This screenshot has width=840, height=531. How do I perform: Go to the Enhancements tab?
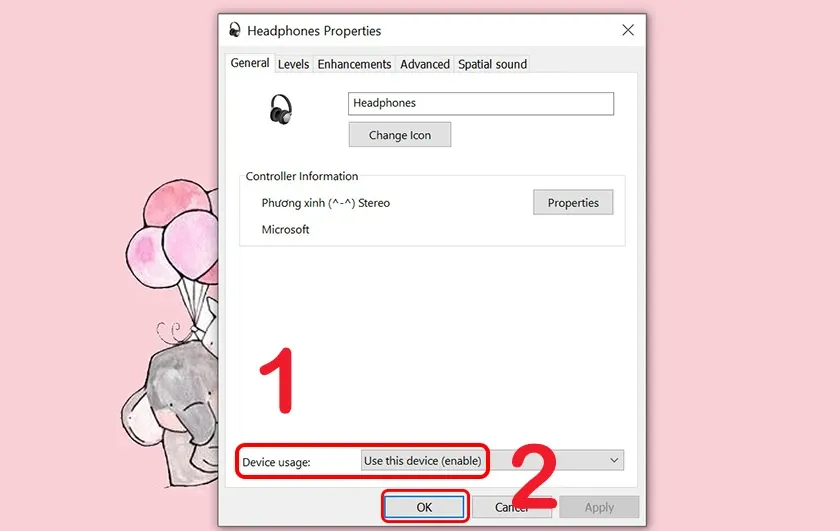point(354,64)
